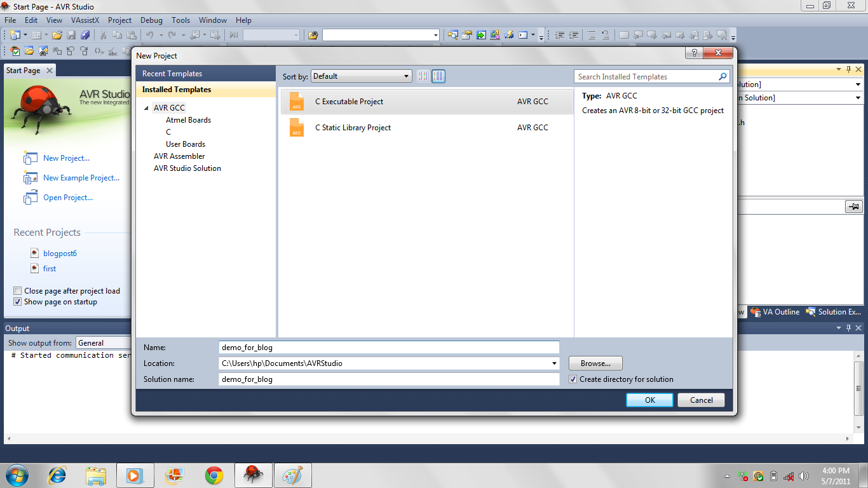
Task: Click the Save All toolbar icon
Action: 86,35
